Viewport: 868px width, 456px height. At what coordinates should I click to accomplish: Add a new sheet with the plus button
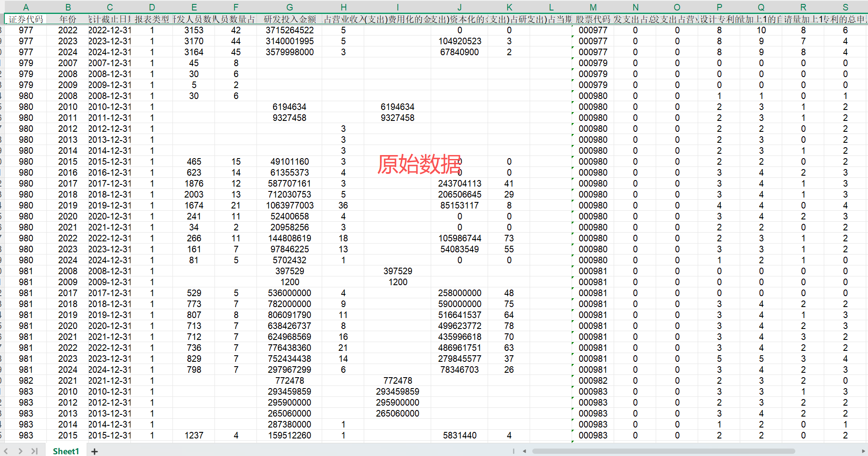tap(95, 451)
